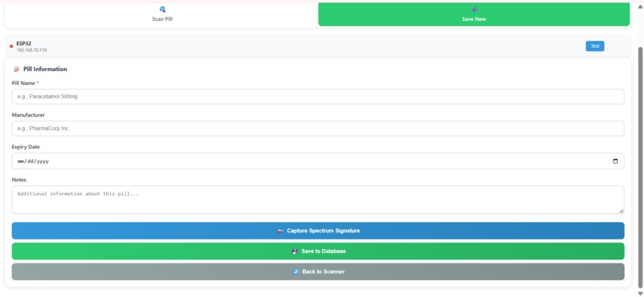Screen dimensions: 644x297
Task: Open the Save New tab
Action: (474, 14)
